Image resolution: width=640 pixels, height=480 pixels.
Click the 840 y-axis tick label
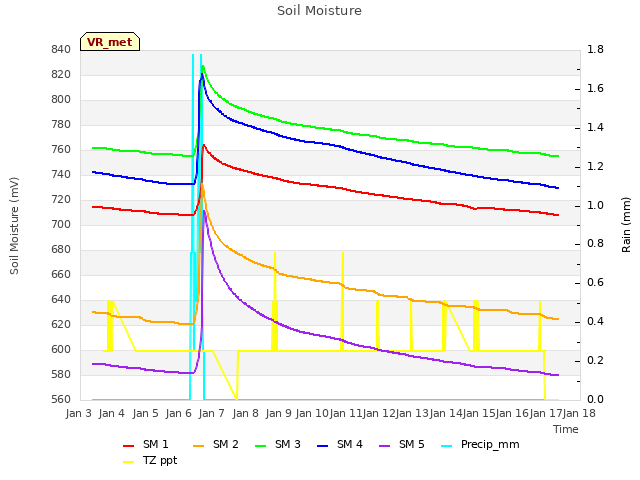coord(61,50)
